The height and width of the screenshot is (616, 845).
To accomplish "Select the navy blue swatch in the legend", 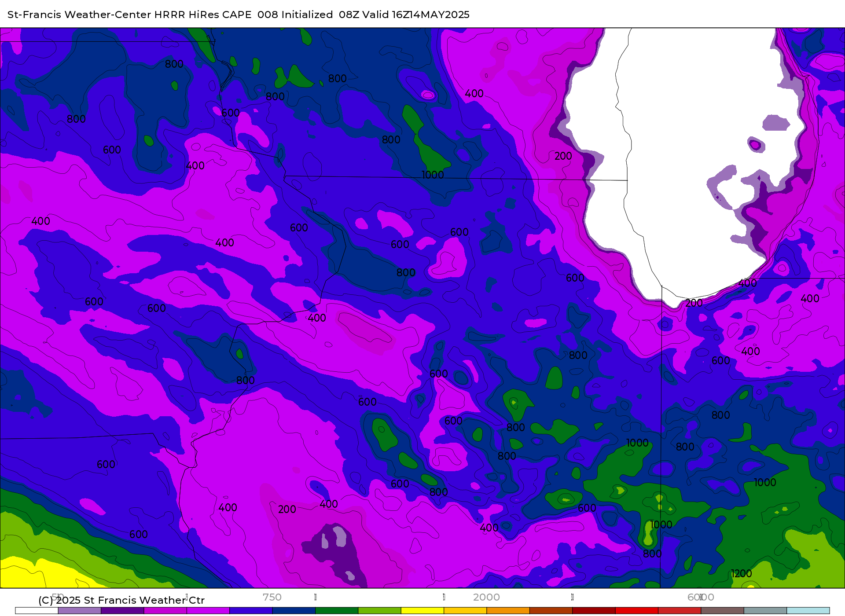I will [x=294, y=610].
